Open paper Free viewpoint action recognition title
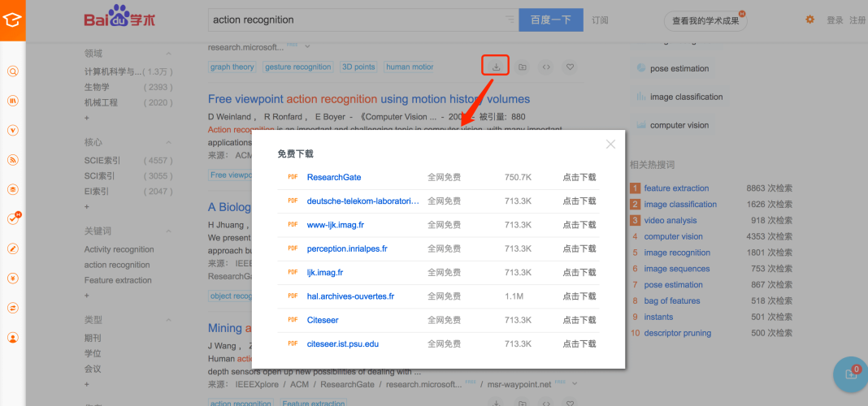Image resolution: width=868 pixels, height=406 pixels. pos(369,99)
